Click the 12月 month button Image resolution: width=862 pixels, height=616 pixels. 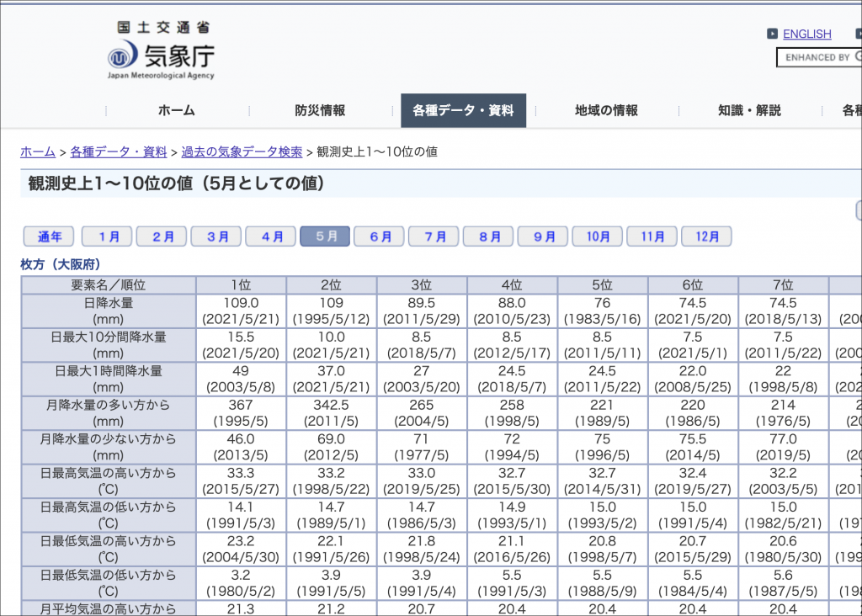706,236
